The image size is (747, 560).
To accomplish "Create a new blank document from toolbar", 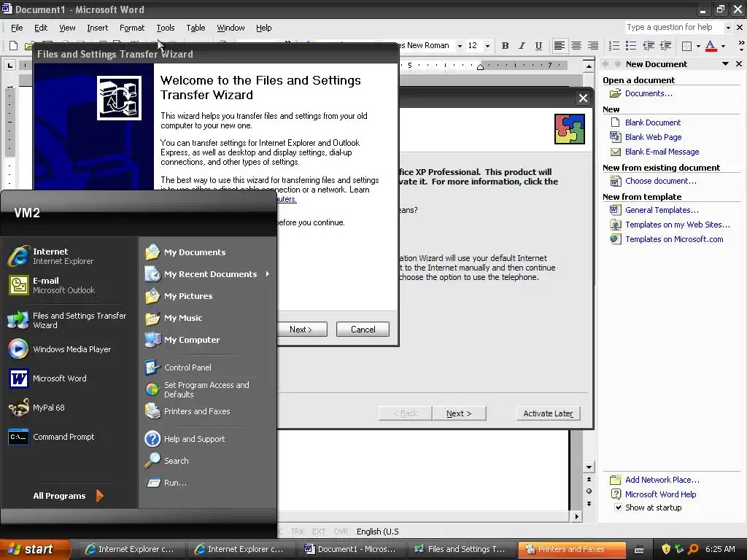I will (x=13, y=46).
